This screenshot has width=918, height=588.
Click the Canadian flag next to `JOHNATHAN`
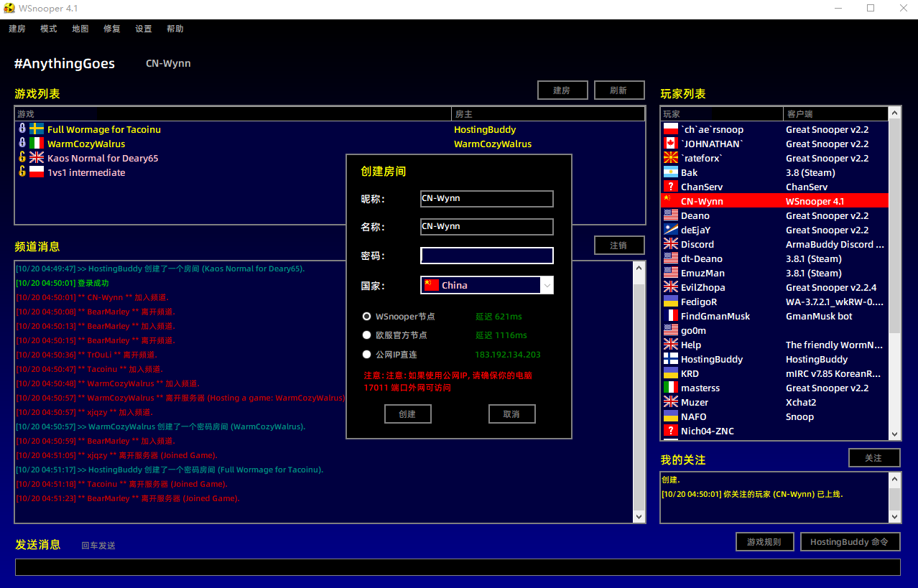[x=671, y=144]
